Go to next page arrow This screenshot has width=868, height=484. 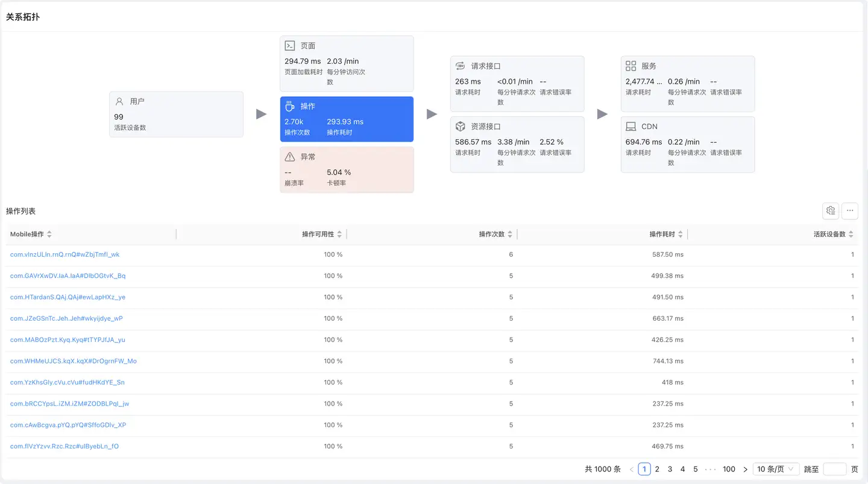(746, 469)
